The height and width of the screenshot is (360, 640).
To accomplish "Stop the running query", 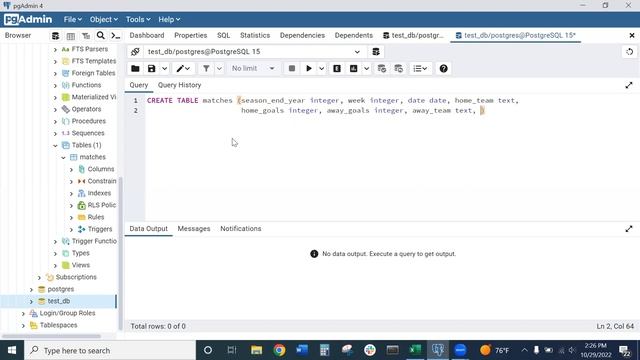I will point(292,69).
